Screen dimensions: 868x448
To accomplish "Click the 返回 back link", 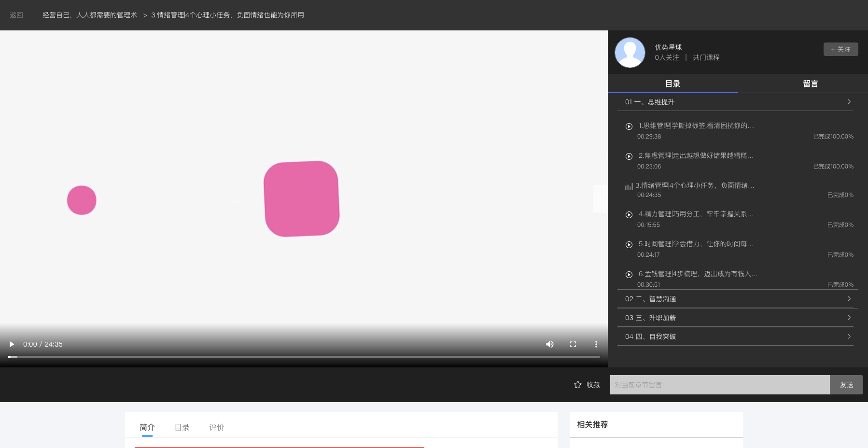I will [x=16, y=15].
